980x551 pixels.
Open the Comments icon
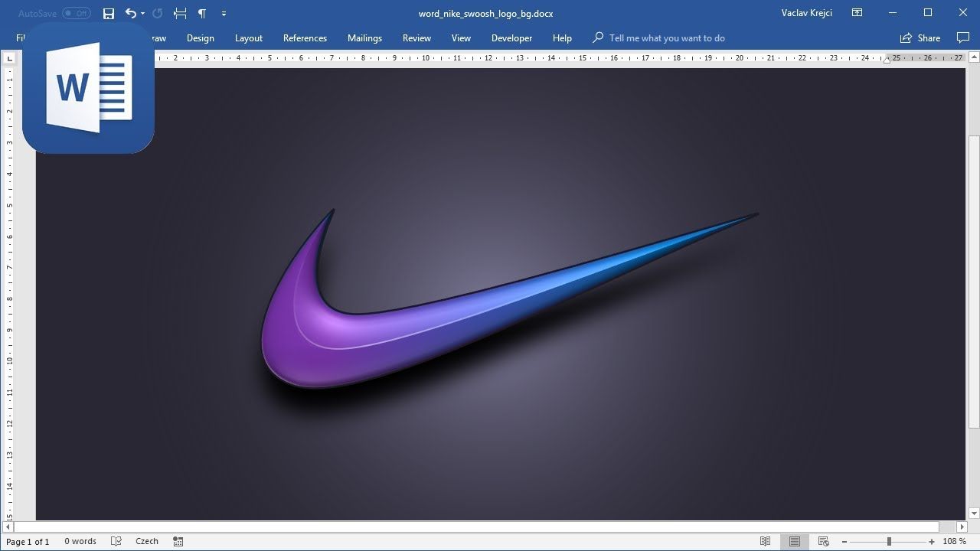click(963, 37)
